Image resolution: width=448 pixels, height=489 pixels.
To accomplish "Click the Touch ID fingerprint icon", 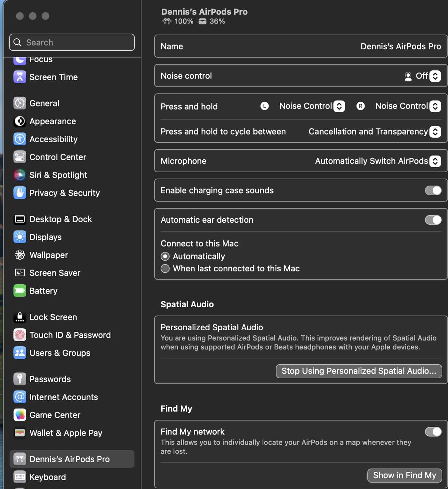I will (20, 335).
